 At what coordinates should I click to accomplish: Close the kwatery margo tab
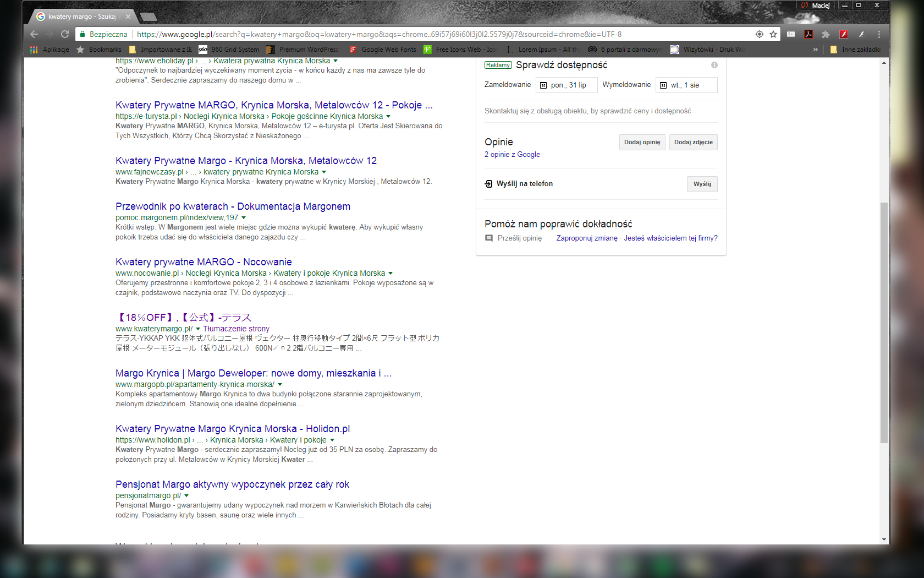tap(128, 17)
